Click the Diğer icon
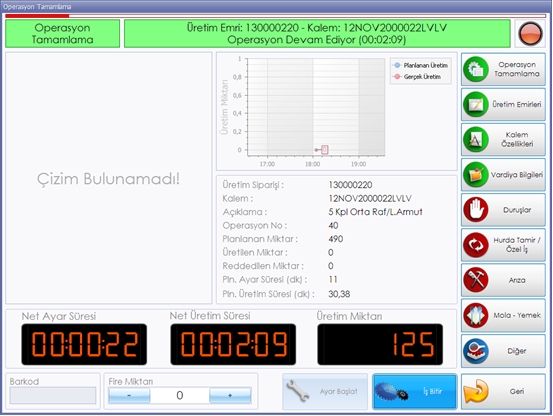 [476, 351]
